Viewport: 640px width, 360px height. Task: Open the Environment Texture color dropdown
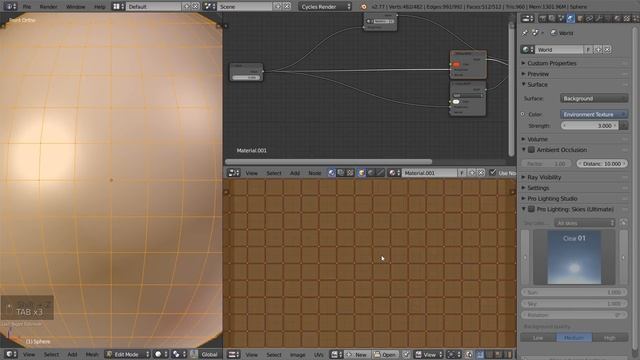point(594,114)
